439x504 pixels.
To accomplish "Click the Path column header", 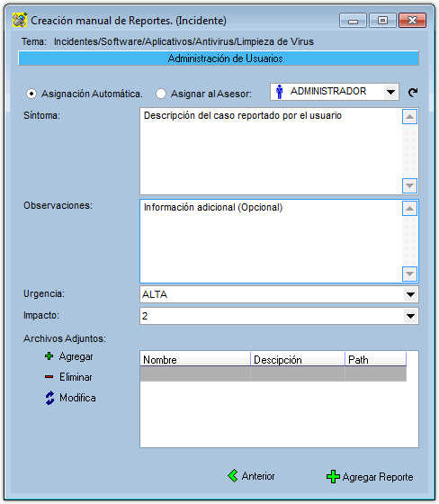I will [x=375, y=359].
